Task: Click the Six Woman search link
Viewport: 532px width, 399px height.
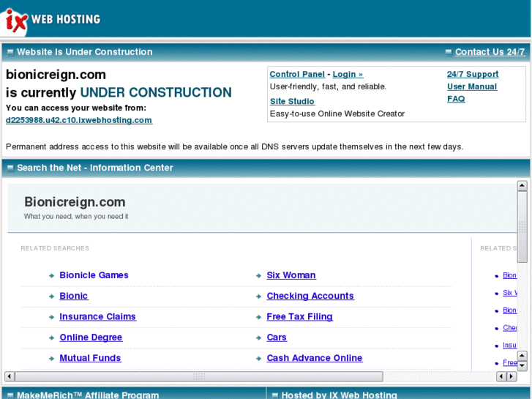Action: tap(291, 275)
